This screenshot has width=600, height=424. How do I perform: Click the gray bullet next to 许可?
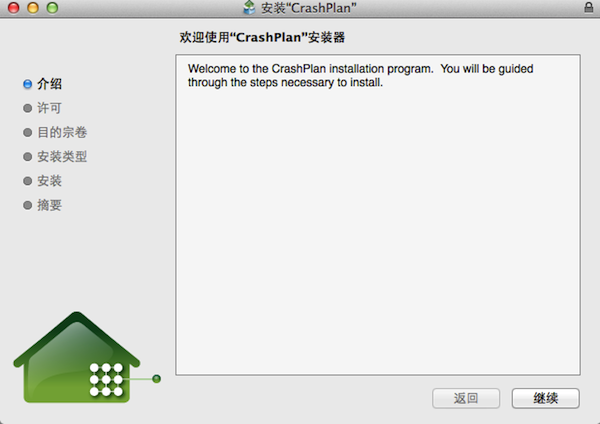28,108
